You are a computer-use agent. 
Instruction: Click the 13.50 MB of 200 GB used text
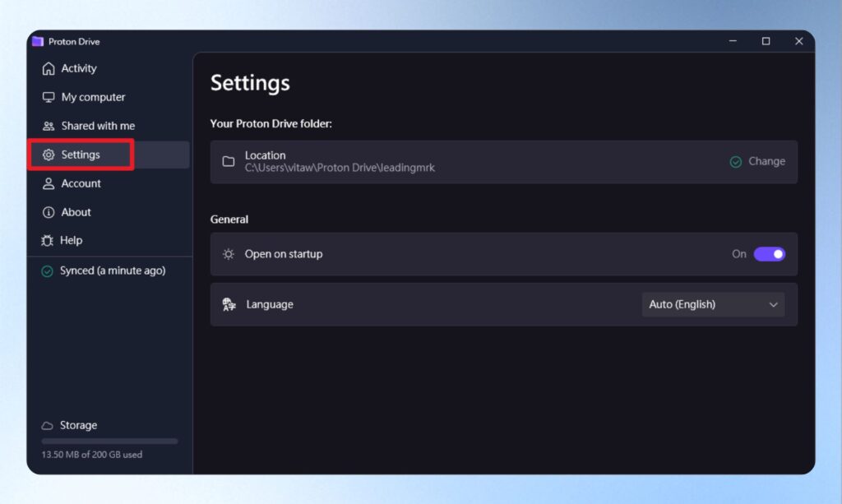click(92, 455)
